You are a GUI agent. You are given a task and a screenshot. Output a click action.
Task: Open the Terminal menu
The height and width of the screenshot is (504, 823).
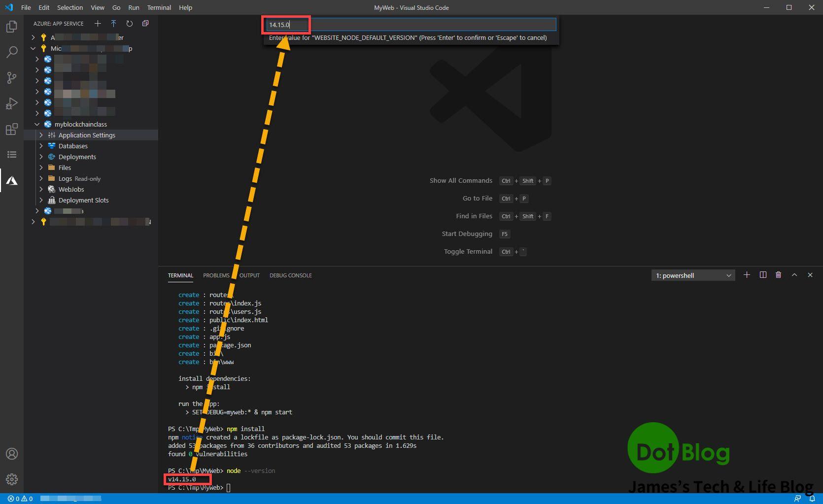159,7
